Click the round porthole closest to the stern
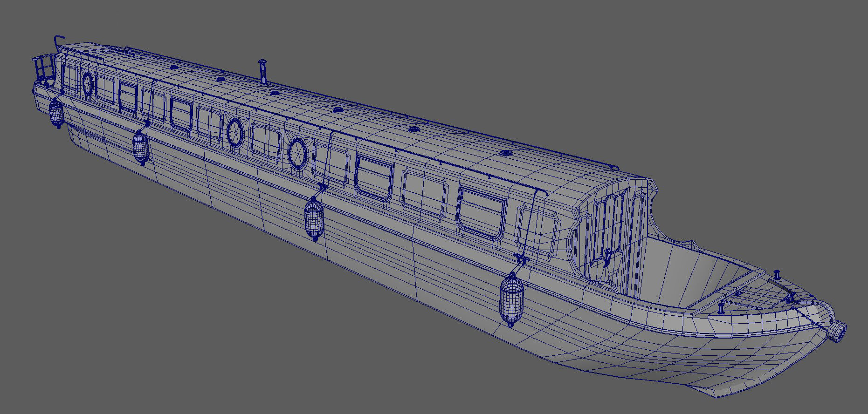Viewport: 868px width, 414px height. 88,83
